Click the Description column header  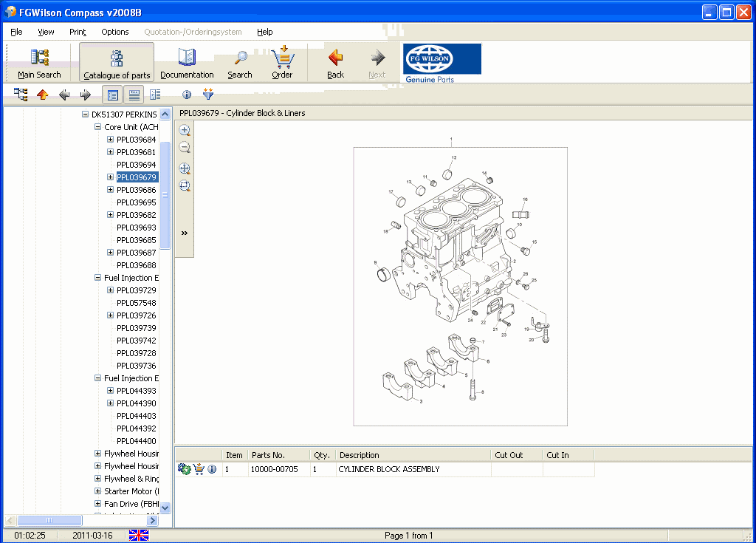[413, 455]
